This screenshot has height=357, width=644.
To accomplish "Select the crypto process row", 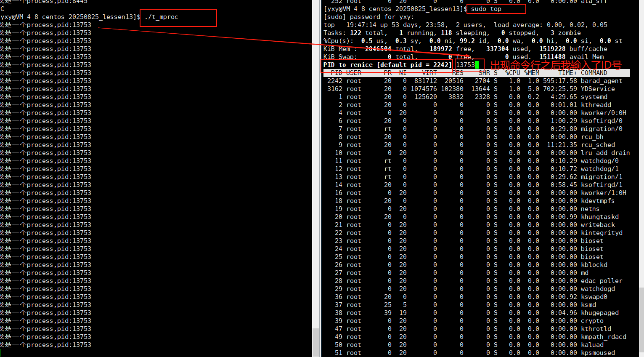I will click(477, 321).
